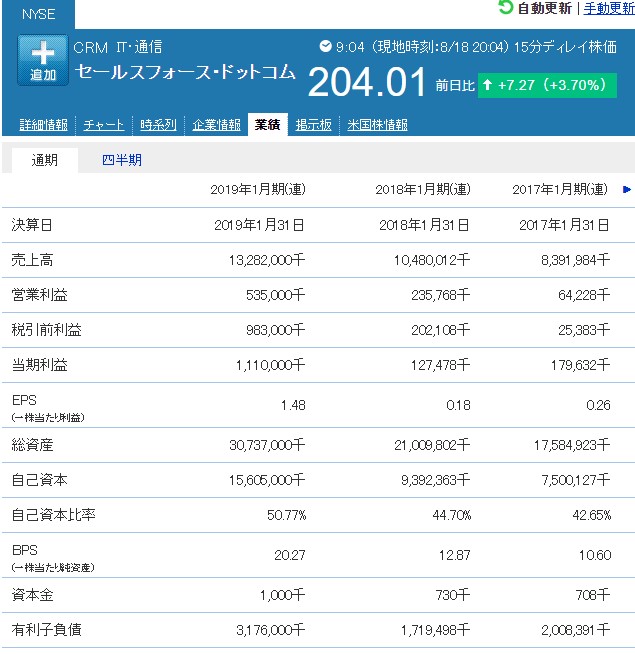Click interest-bearing debt 3,176,000千
635x654 pixels.
[270, 631]
